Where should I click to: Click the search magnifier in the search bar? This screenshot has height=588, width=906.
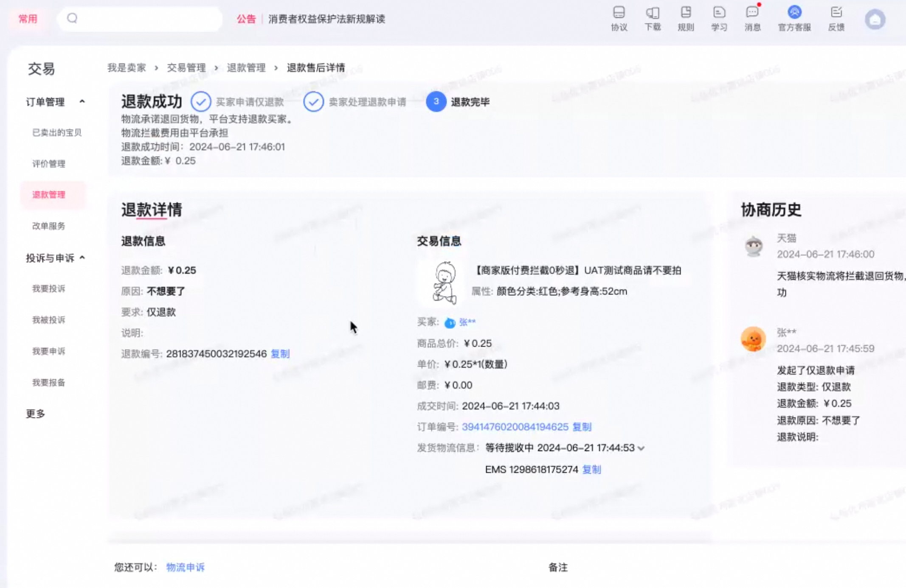(x=72, y=18)
